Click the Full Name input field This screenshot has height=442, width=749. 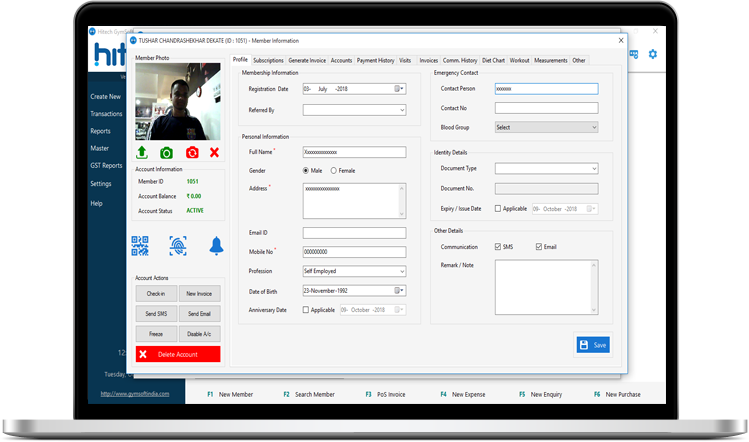[354, 152]
